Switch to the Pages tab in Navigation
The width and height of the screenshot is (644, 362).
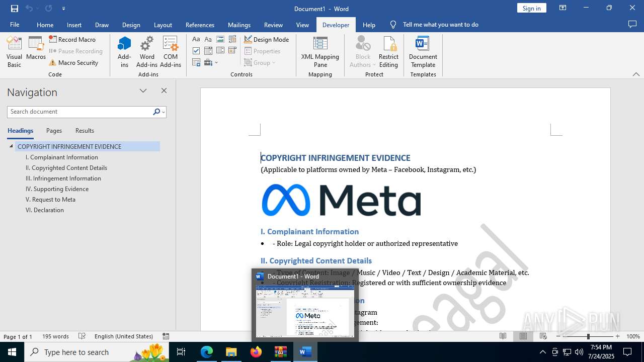point(54,131)
